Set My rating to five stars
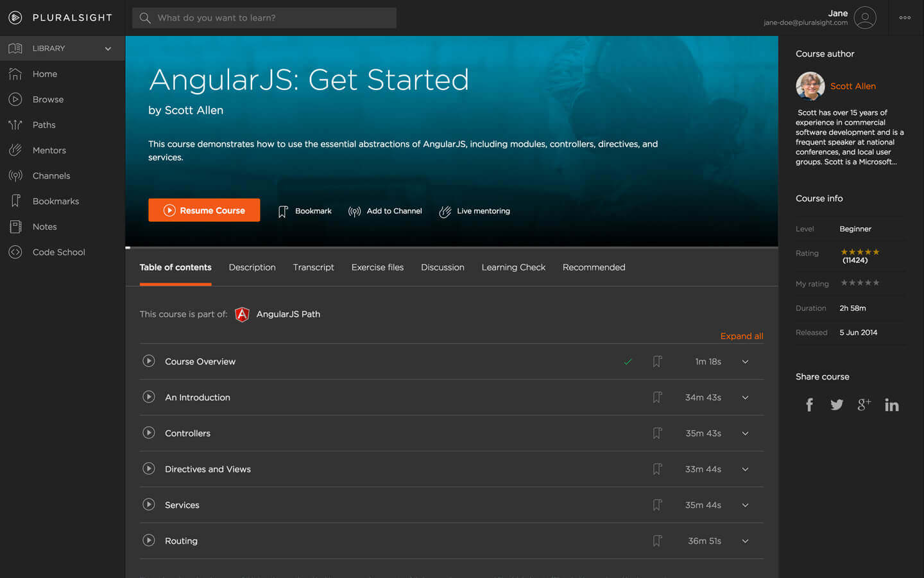 pos(876,283)
